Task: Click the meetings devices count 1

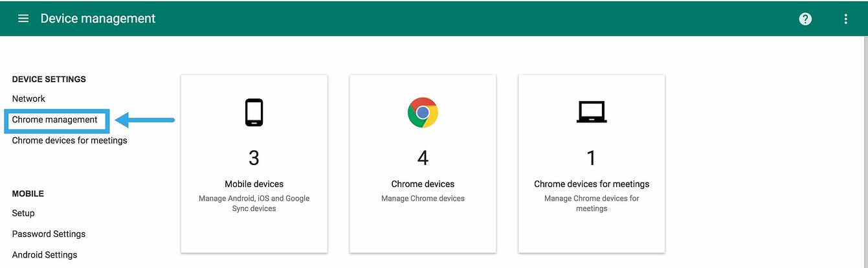Action: tap(591, 157)
